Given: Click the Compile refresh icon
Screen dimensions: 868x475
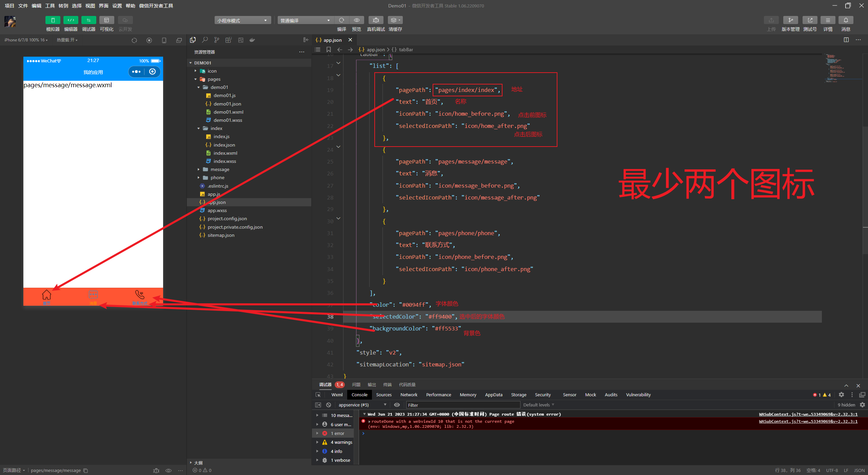Looking at the screenshot, I should [x=341, y=20].
